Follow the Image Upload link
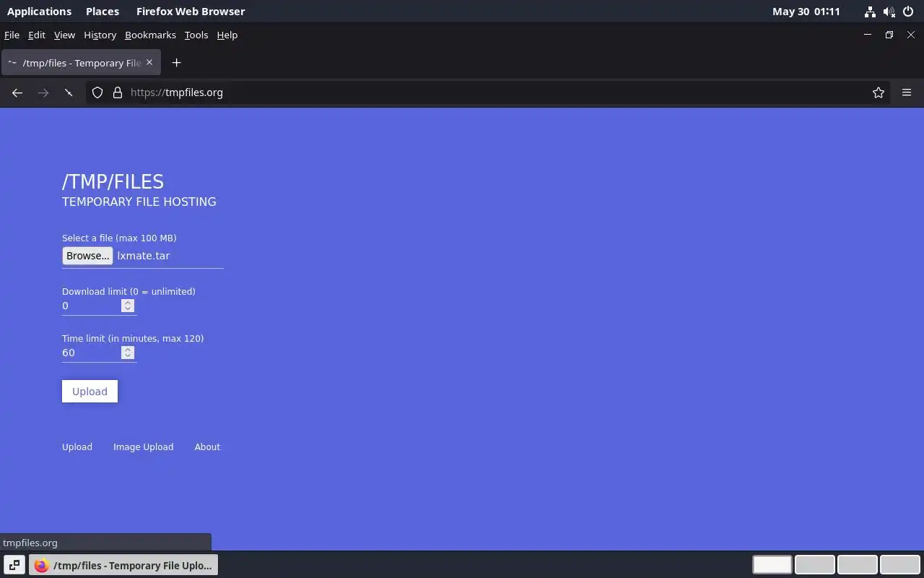Viewport: 924px width, 578px height. pyautogui.click(x=144, y=447)
